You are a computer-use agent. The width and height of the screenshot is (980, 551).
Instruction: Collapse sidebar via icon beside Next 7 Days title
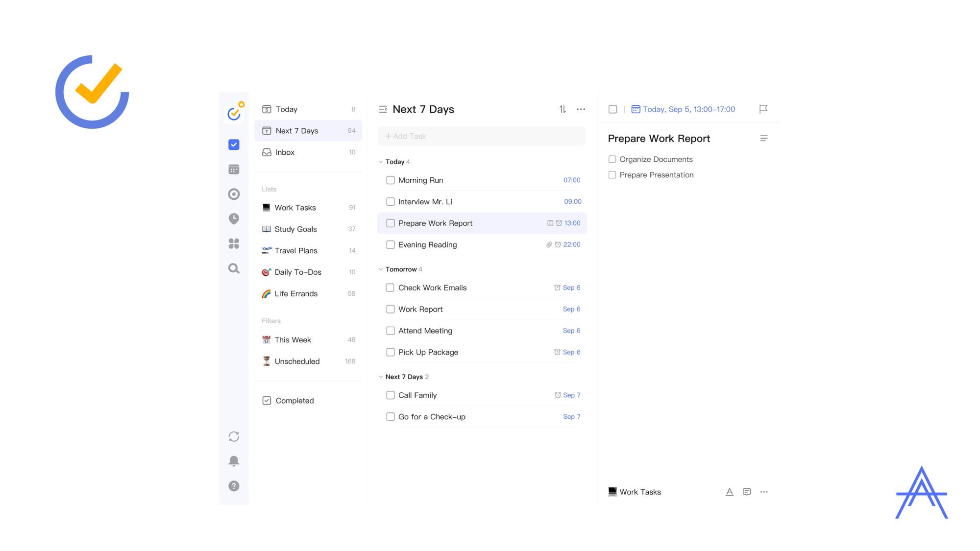[383, 109]
